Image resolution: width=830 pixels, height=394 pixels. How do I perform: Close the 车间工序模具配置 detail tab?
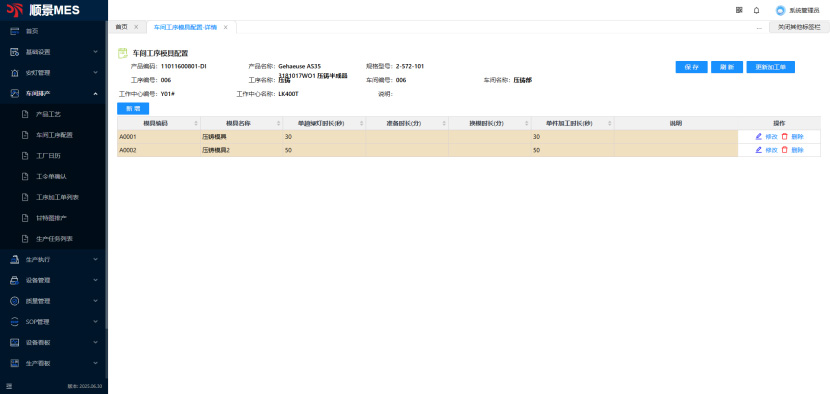(225, 28)
